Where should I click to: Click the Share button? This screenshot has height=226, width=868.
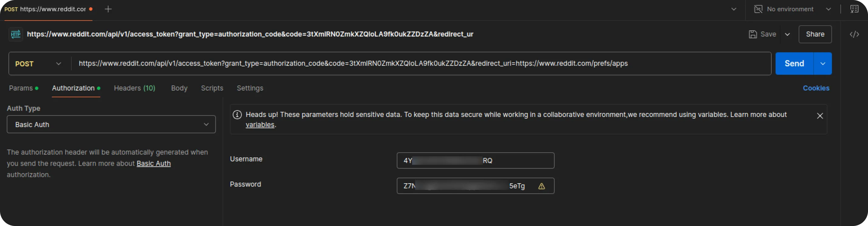(x=815, y=34)
